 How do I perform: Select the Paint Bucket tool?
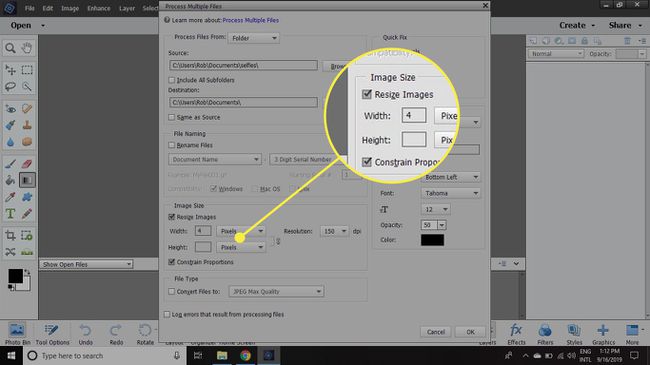[x=10, y=180]
